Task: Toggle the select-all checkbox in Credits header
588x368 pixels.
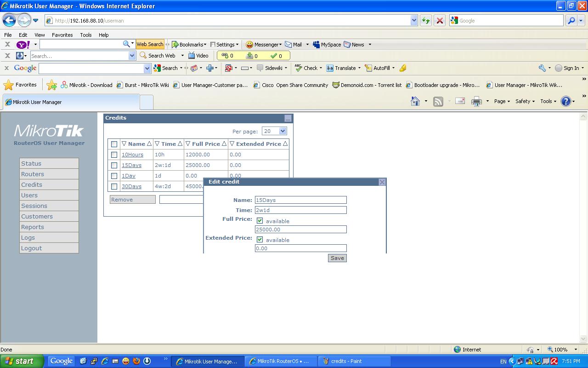Action: 114,144
